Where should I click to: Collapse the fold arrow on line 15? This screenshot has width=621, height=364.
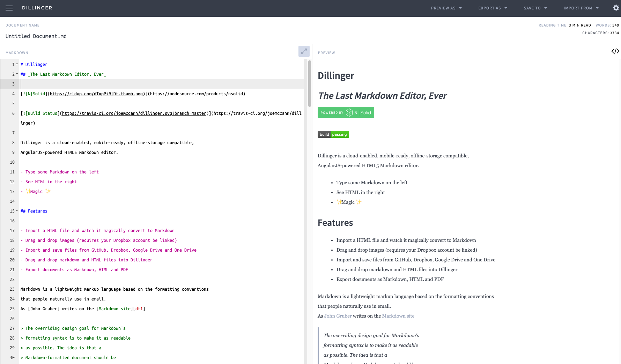pos(17,211)
